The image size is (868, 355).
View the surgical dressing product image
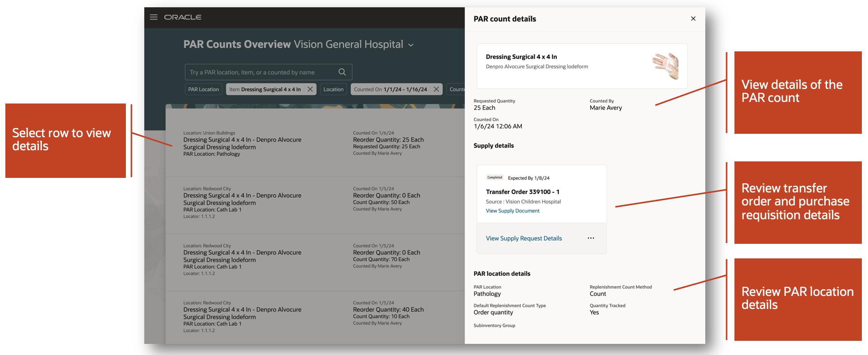665,66
